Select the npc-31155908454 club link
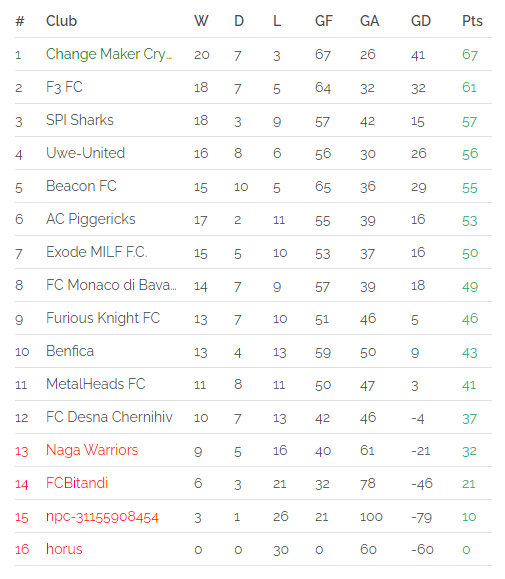The image size is (505, 579). (x=102, y=517)
